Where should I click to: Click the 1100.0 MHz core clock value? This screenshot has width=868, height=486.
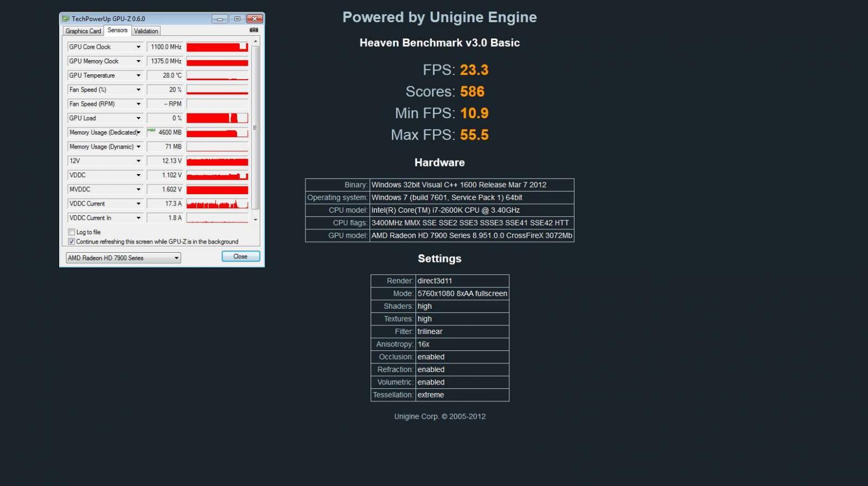(x=165, y=47)
